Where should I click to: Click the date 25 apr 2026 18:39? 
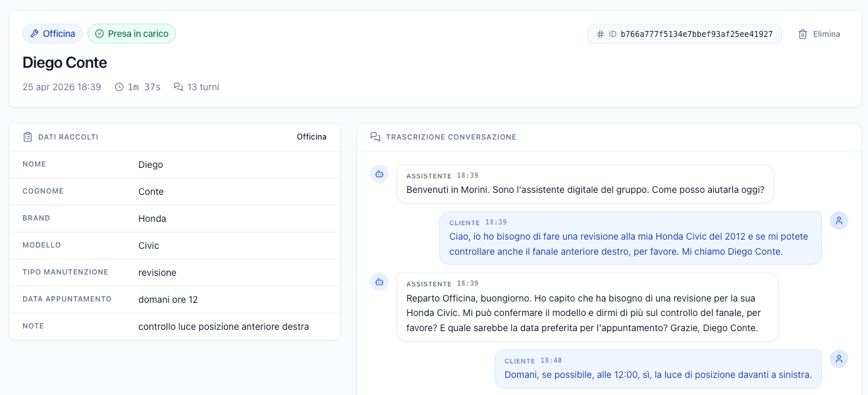pyautogui.click(x=62, y=87)
